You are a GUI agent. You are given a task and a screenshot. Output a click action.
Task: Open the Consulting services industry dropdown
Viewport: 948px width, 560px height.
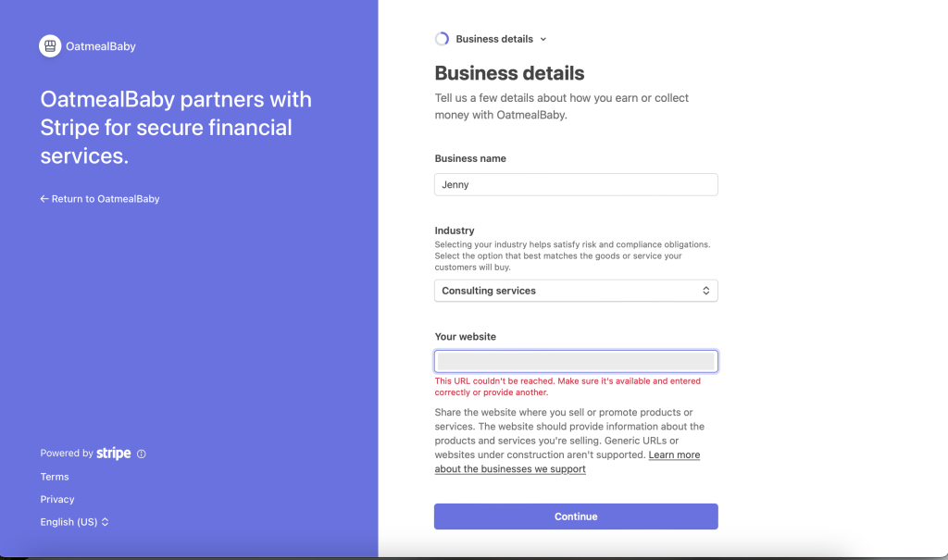tap(576, 291)
